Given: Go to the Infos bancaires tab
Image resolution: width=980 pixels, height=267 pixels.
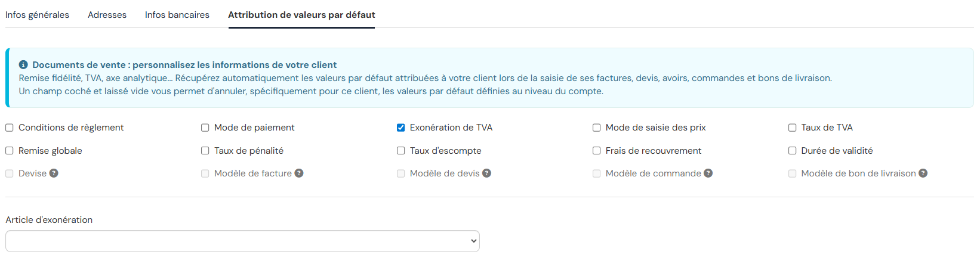Looking at the screenshot, I should point(177,15).
